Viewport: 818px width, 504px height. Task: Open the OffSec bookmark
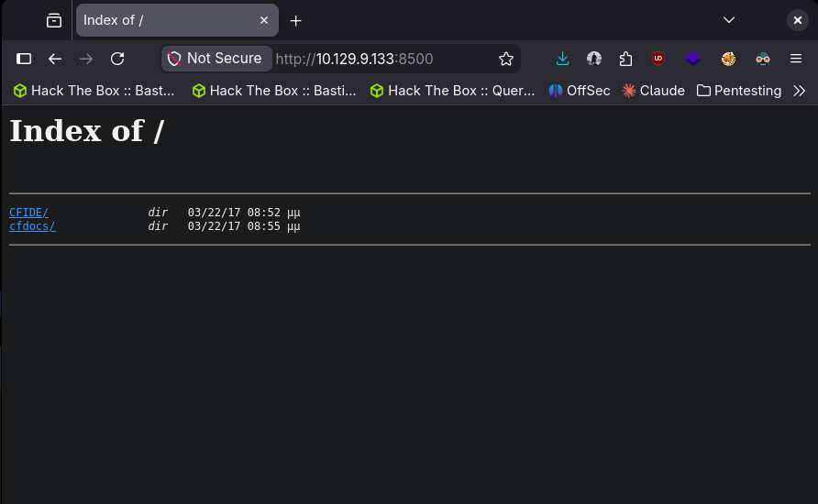coord(580,91)
